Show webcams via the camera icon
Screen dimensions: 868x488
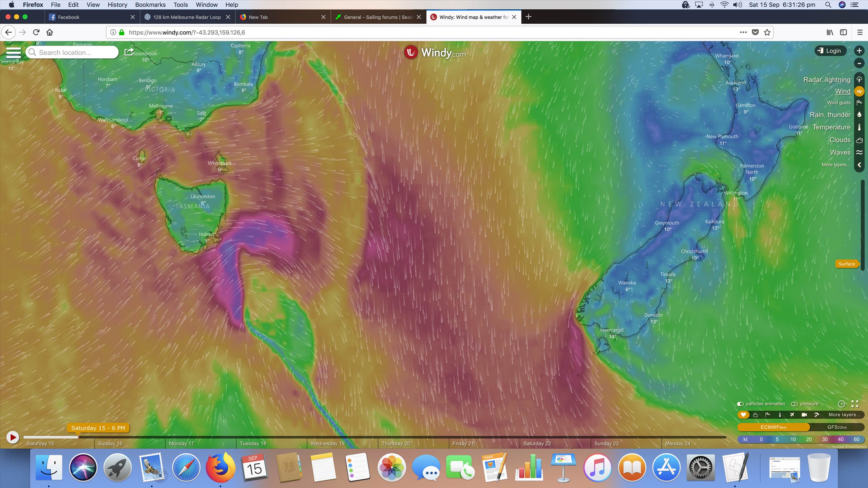(x=805, y=415)
